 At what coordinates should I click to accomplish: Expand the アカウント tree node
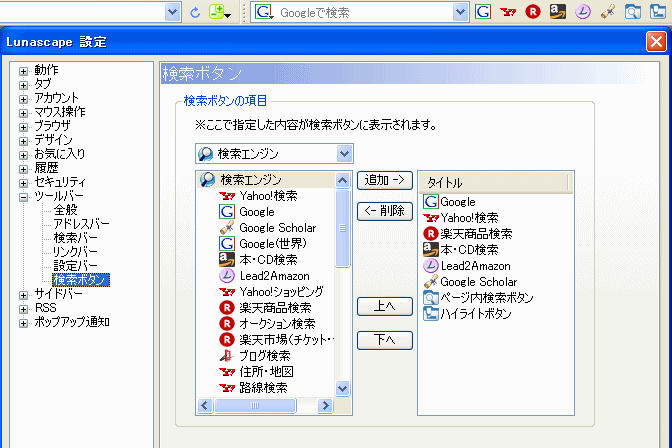(x=24, y=99)
